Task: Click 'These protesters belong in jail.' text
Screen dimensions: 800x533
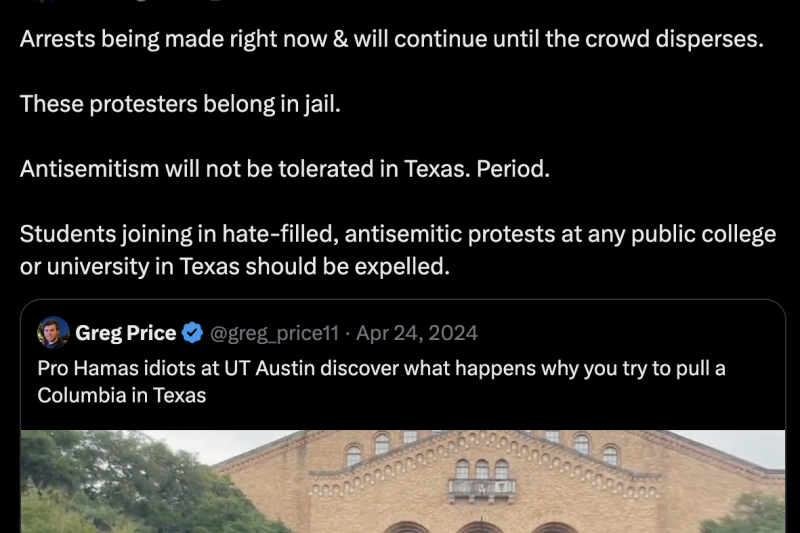Action: point(180,104)
